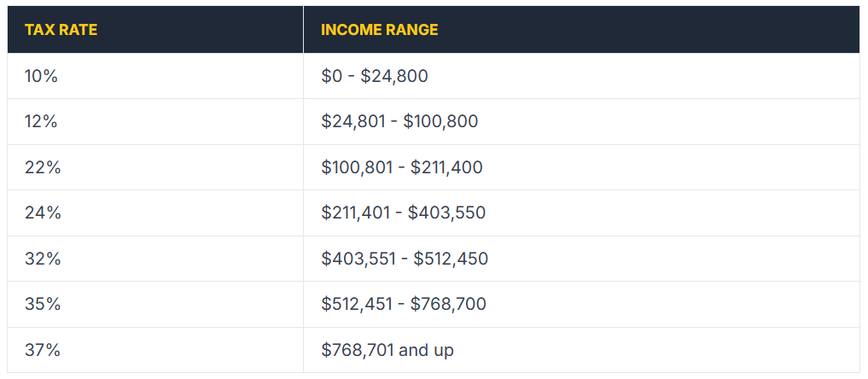The height and width of the screenshot is (379, 868).
Task: Click the $24,801 - $100,800 income range
Action: click(x=399, y=122)
